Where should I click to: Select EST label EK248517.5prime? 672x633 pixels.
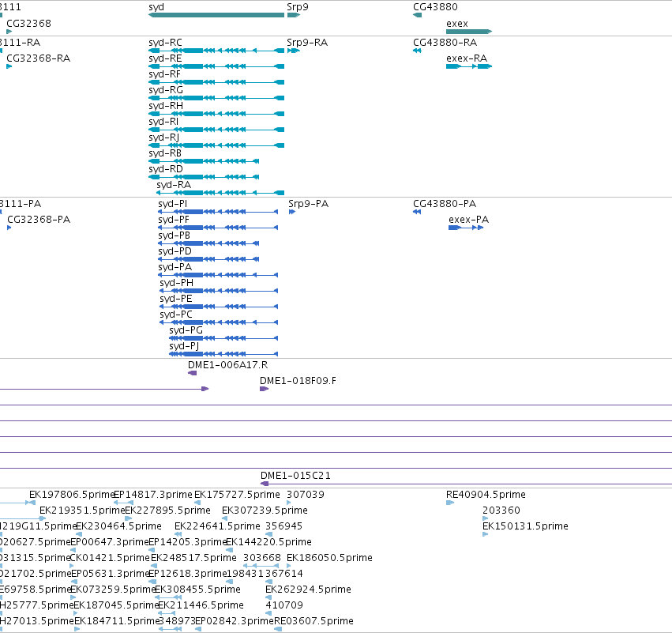pos(193,558)
